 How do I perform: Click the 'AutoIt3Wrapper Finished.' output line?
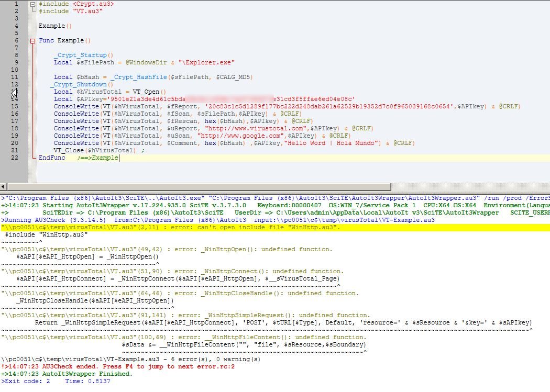[x=67, y=374]
